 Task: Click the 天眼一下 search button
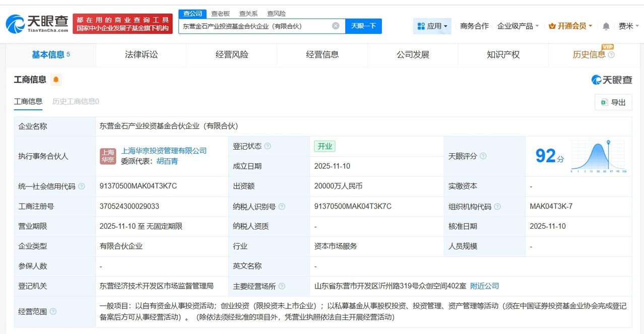[363, 25]
